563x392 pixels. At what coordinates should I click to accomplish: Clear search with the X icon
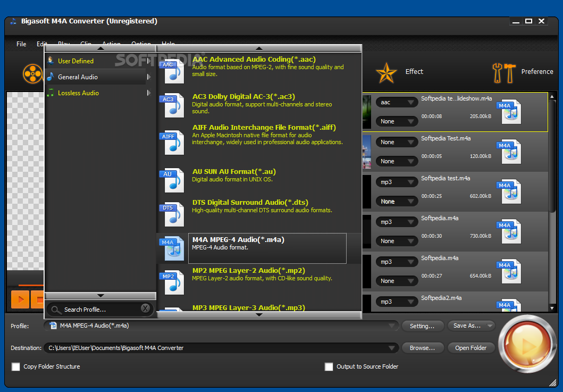[145, 308]
